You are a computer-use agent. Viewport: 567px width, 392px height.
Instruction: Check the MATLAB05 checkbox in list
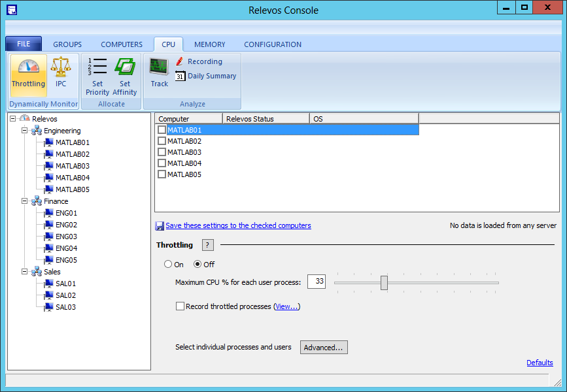[162, 174]
